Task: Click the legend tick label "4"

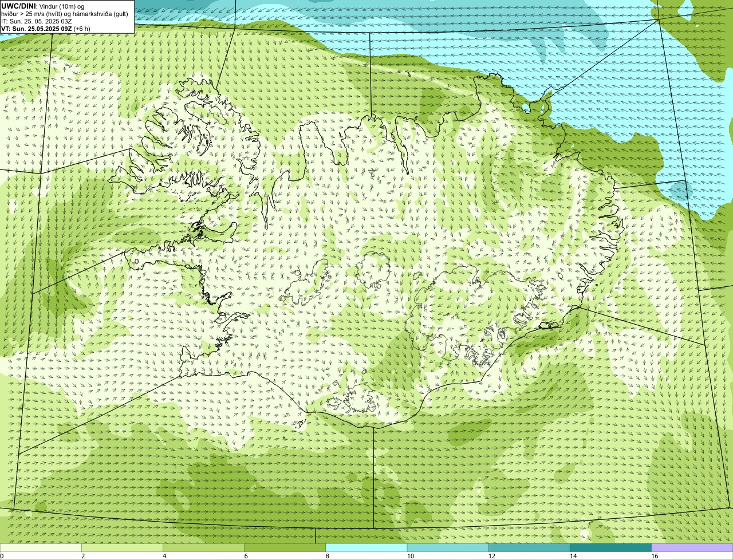Action: click(x=164, y=556)
